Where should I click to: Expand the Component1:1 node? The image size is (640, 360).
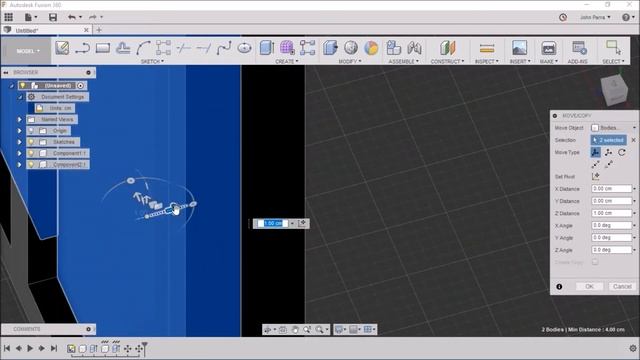click(x=19, y=153)
